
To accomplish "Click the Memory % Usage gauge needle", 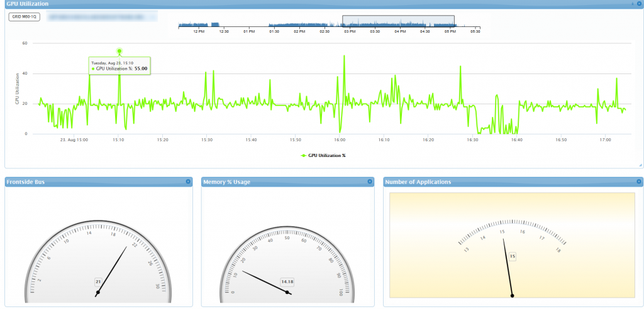I will [266, 283].
